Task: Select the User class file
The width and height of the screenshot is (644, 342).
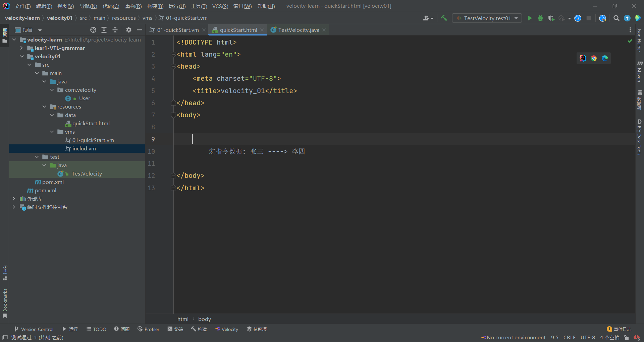Action: [x=85, y=98]
